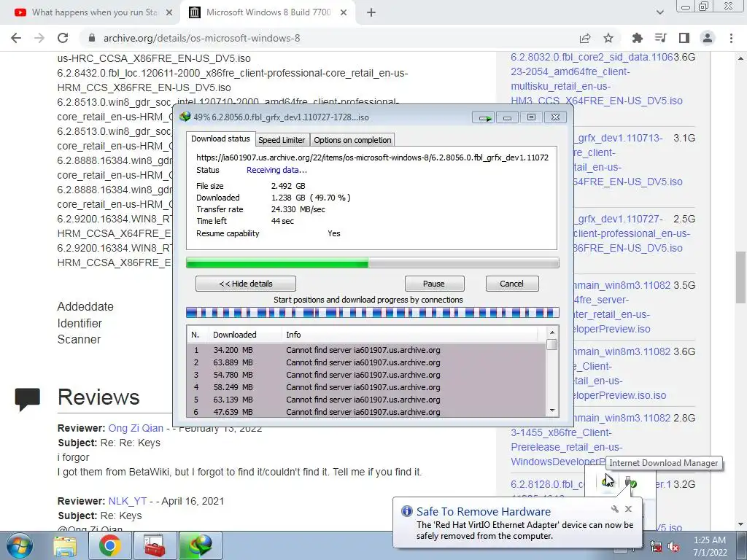Open the taskbar clock showing 1:25 AM
The image size is (747, 560).
click(710, 546)
